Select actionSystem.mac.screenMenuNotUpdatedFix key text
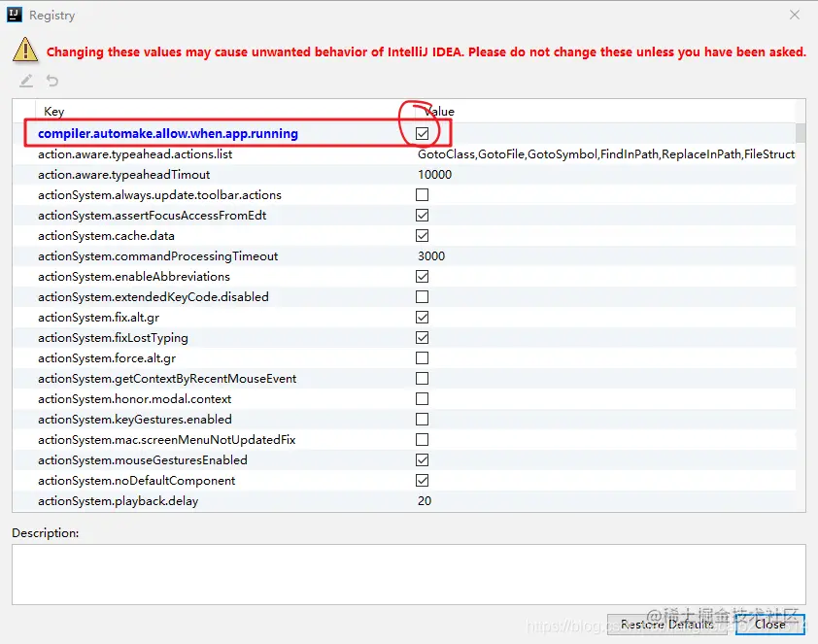Screen dimensions: 818x644 pos(166,440)
